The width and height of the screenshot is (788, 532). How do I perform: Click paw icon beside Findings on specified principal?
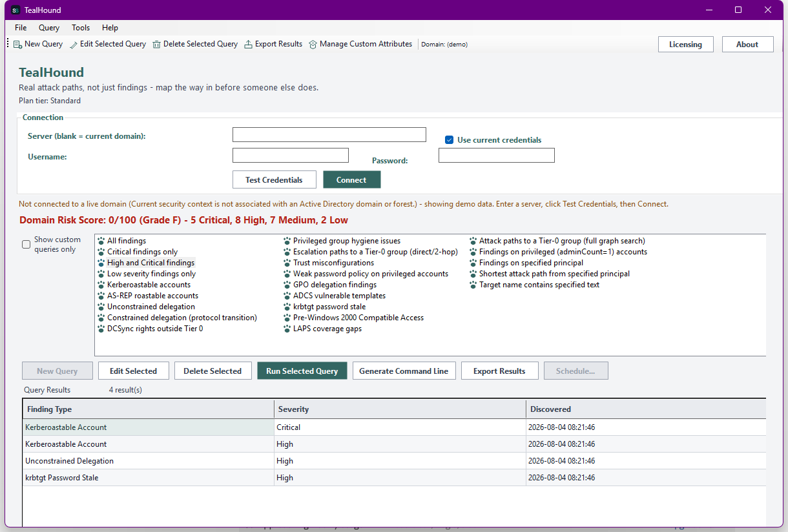473,263
